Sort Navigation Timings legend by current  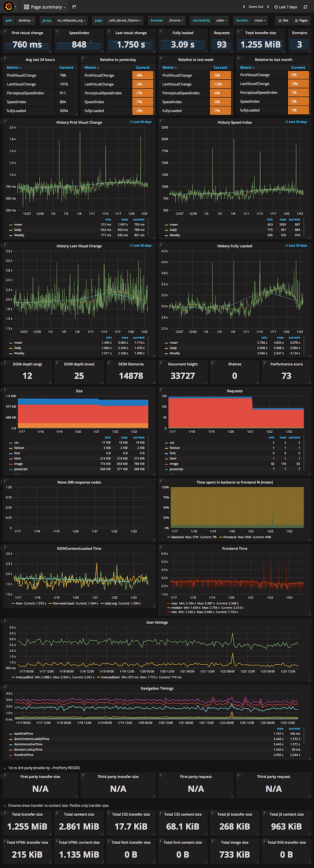(294, 728)
